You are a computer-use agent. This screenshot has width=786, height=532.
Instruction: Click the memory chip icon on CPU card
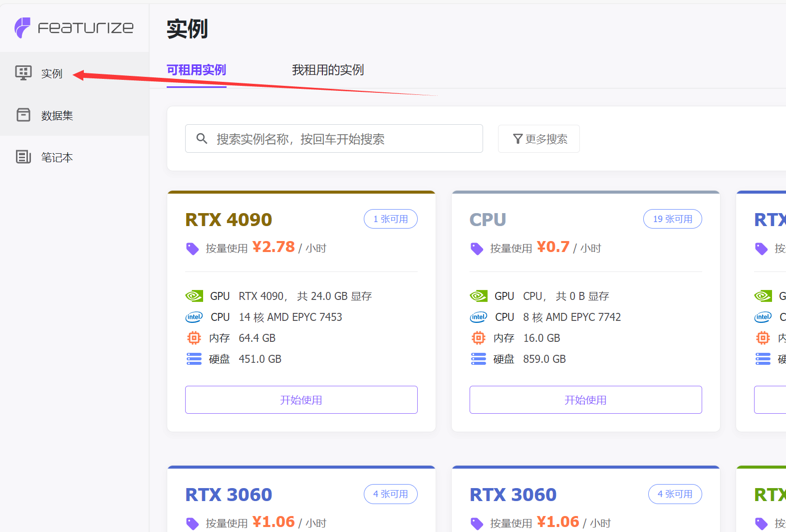(x=479, y=338)
